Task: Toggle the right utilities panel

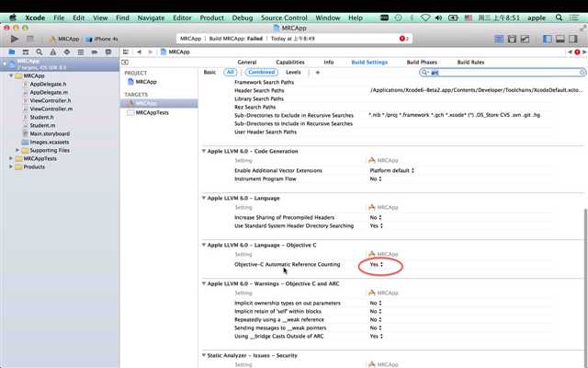Action: [x=573, y=39]
